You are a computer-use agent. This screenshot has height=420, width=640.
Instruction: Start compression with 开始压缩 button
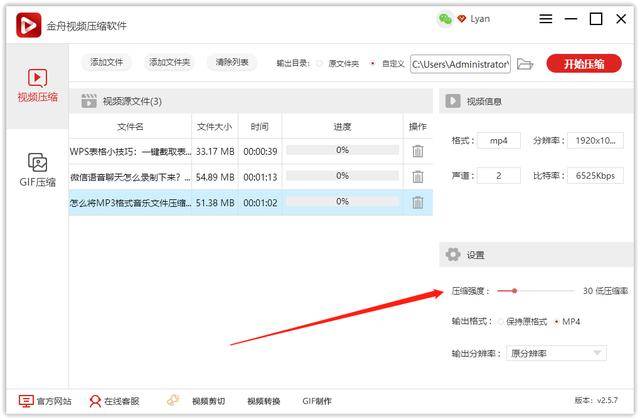(x=584, y=64)
